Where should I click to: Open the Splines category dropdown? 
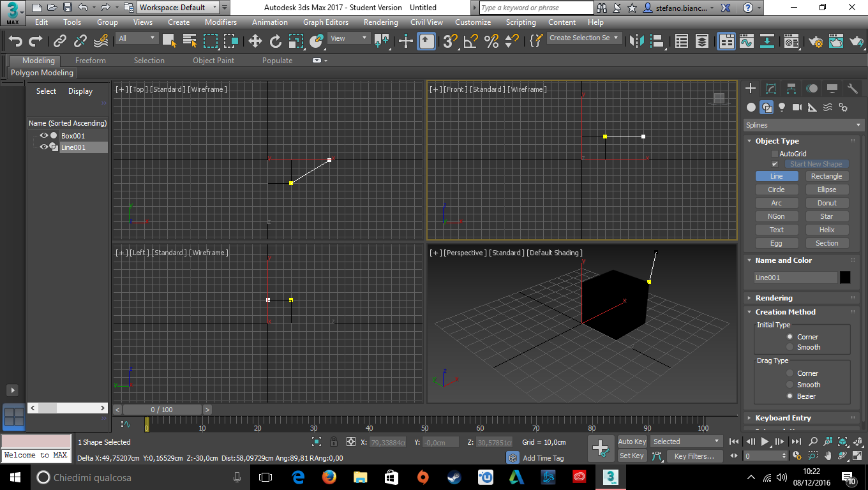pos(804,125)
